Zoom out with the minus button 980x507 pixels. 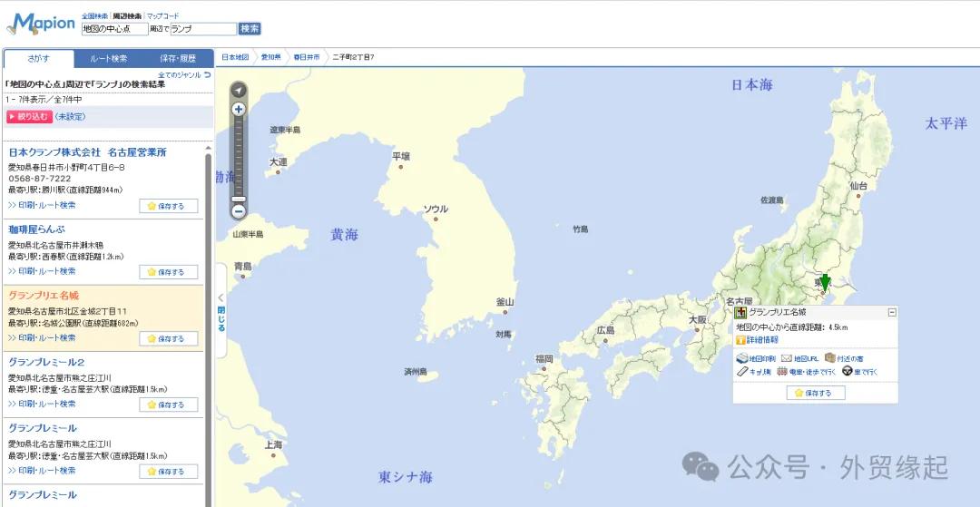pyautogui.click(x=239, y=211)
